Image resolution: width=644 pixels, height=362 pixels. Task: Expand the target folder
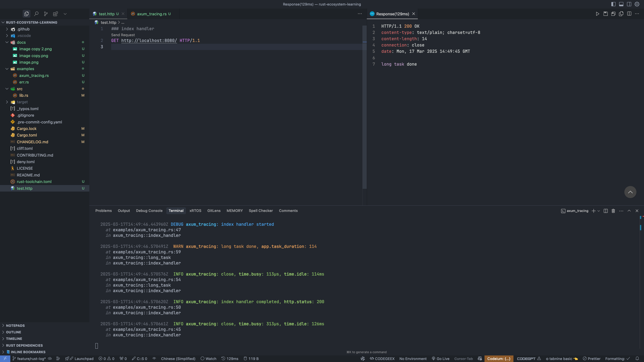22,102
